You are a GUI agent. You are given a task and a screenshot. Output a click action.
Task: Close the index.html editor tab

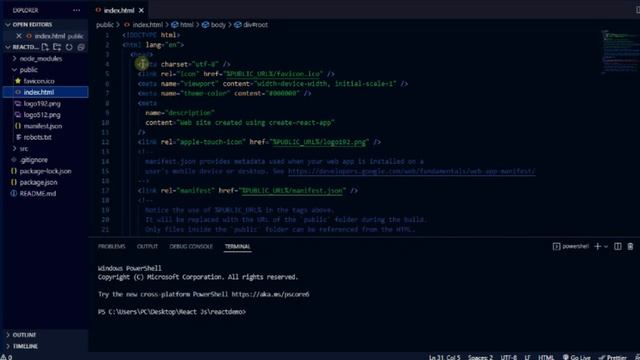pos(141,10)
